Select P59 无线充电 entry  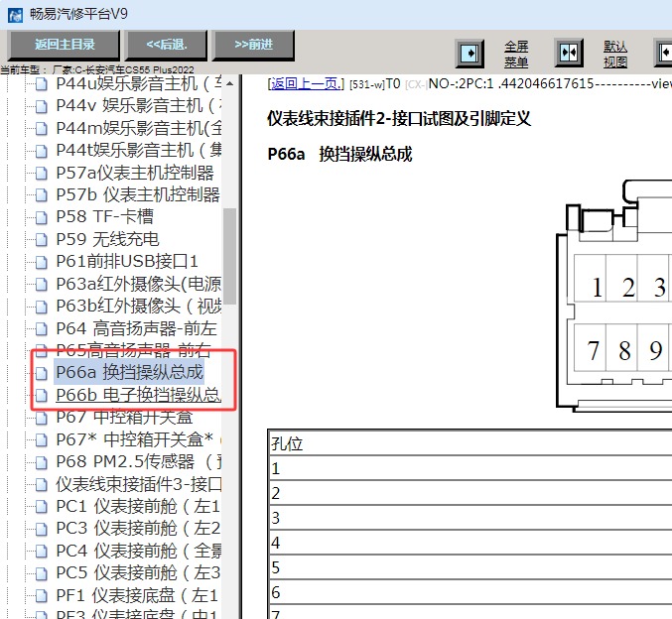coord(107,239)
